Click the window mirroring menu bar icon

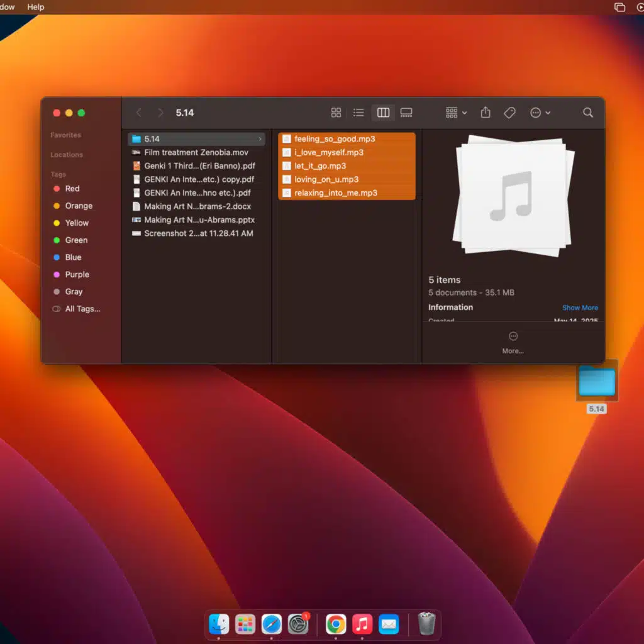[x=619, y=7]
